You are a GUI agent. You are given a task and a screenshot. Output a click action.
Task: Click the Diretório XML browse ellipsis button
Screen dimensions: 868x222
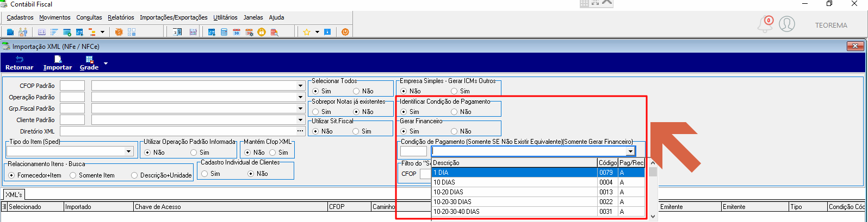click(x=300, y=131)
